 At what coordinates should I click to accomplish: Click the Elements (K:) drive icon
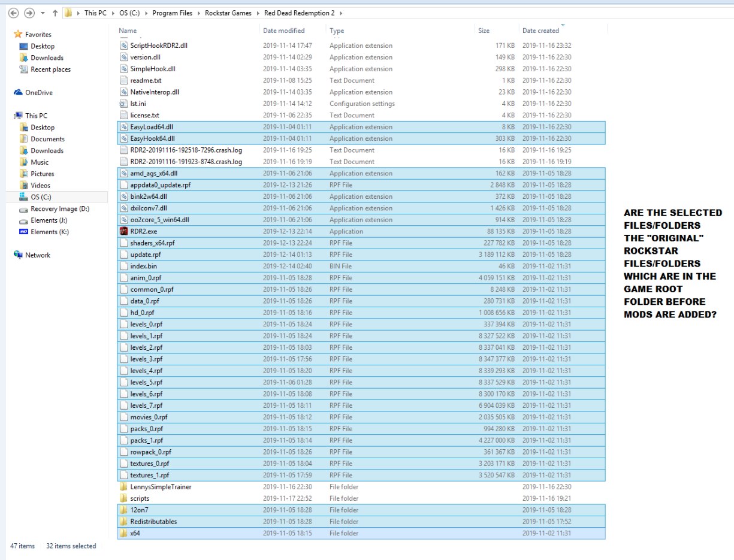pos(24,232)
